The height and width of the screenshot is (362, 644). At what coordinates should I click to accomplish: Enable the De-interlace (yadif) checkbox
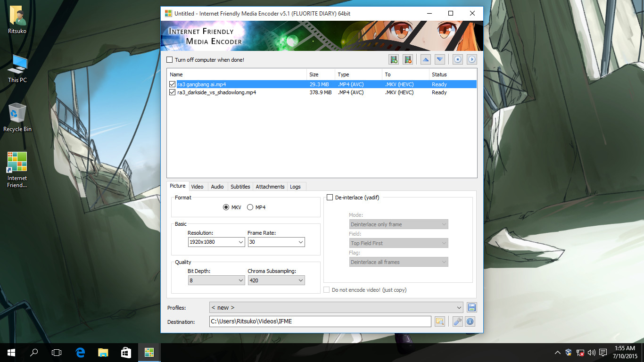(x=330, y=197)
